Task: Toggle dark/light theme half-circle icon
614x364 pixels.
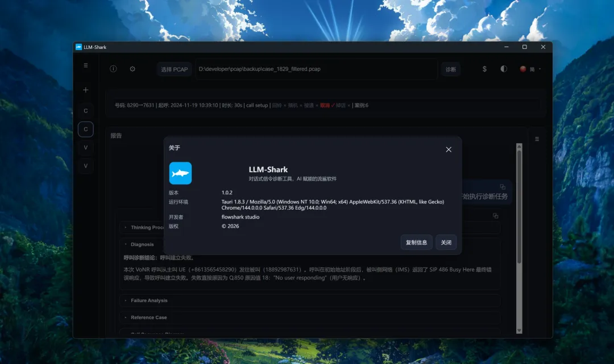Action: (504, 69)
